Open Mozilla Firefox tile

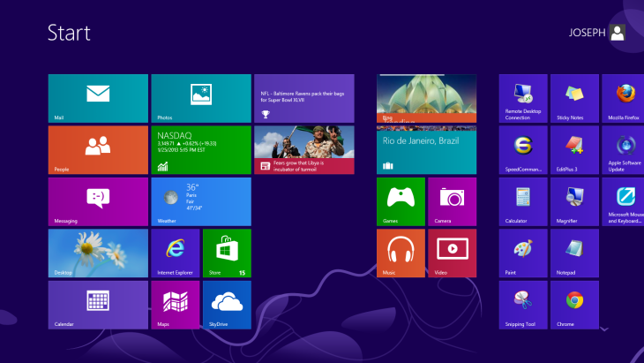point(625,98)
